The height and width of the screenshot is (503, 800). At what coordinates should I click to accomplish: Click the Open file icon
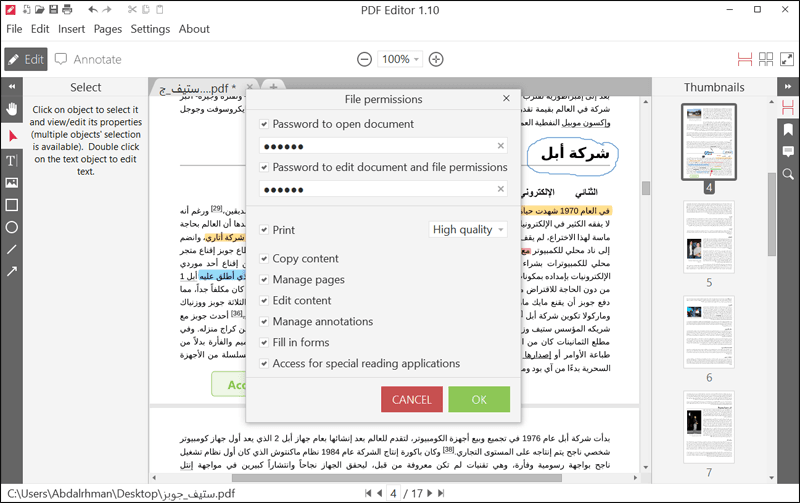click(x=40, y=9)
